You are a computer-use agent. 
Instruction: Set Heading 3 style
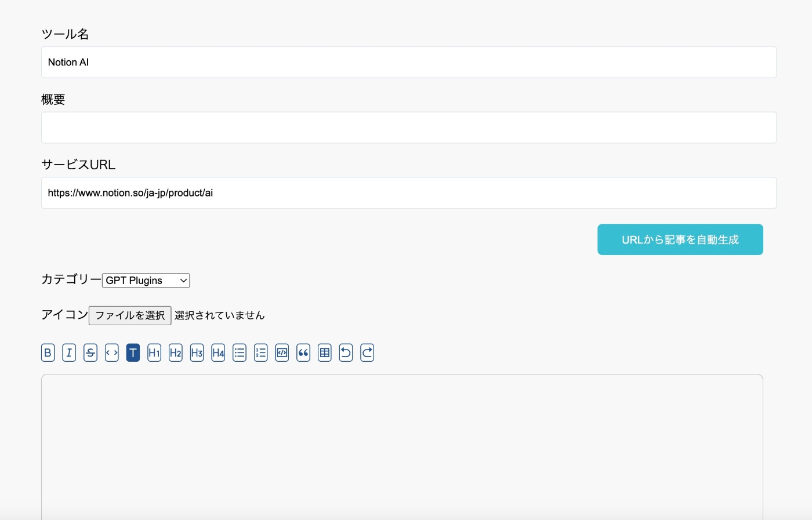coord(197,352)
